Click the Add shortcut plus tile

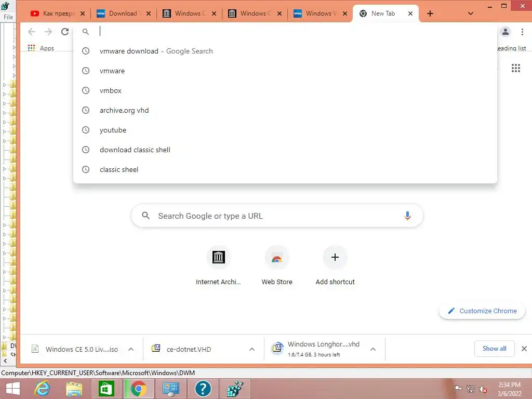[335, 267]
